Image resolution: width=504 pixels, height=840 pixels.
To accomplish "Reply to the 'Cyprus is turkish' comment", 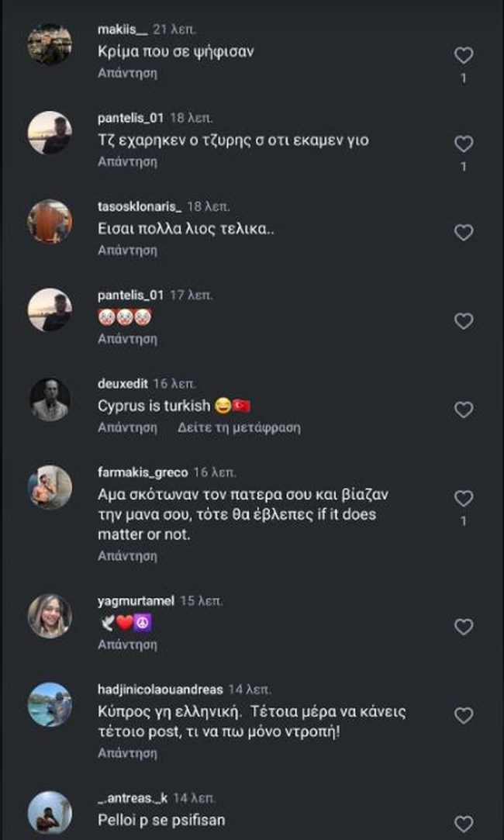I will (127, 427).
